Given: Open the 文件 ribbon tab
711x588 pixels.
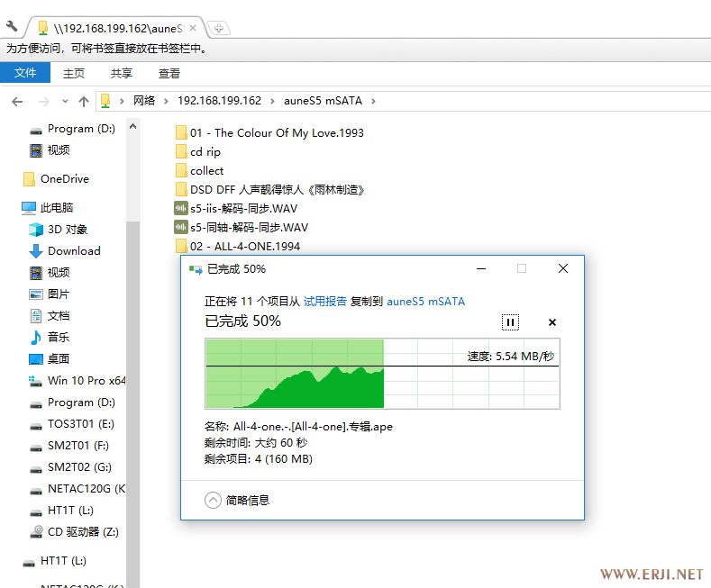Looking at the screenshot, I should 25,73.
